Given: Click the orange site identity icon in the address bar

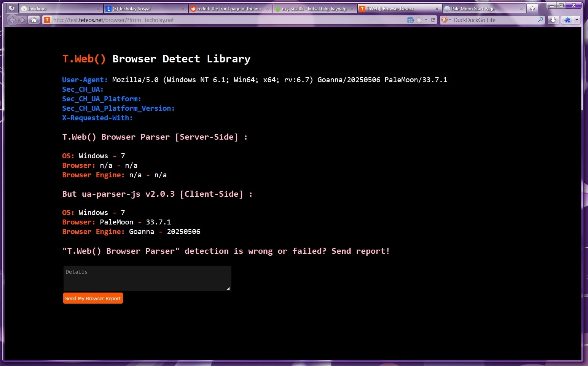Looking at the screenshot, I should 47,20.
